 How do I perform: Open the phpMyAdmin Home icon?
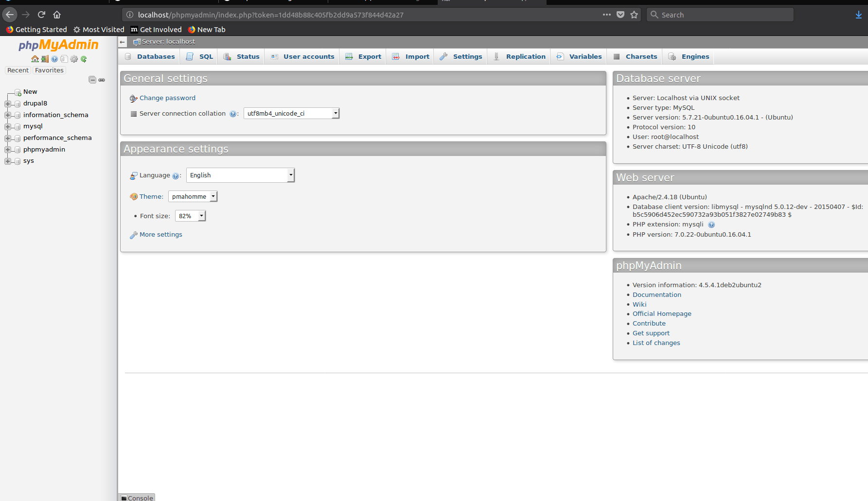click(x=35, y=59)
